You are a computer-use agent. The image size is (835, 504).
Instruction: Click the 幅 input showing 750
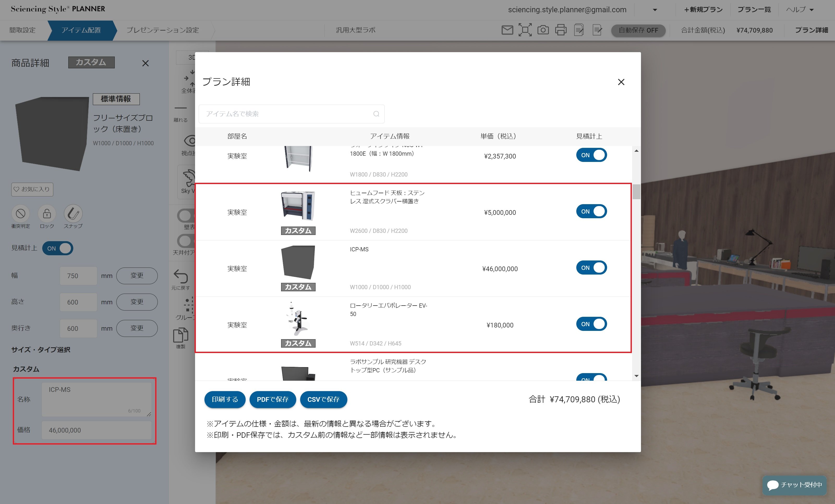pyautogui.click(x=78, y=276)
